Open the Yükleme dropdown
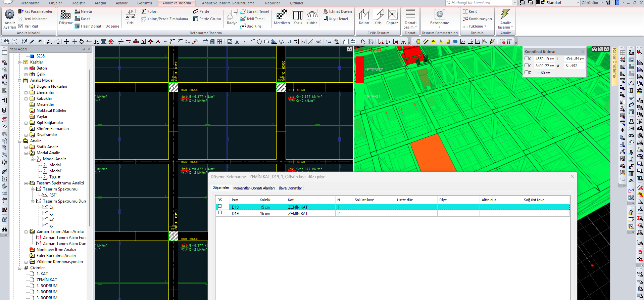The width and height of the screenshot is (644, 300). click(x=475, y=26)
